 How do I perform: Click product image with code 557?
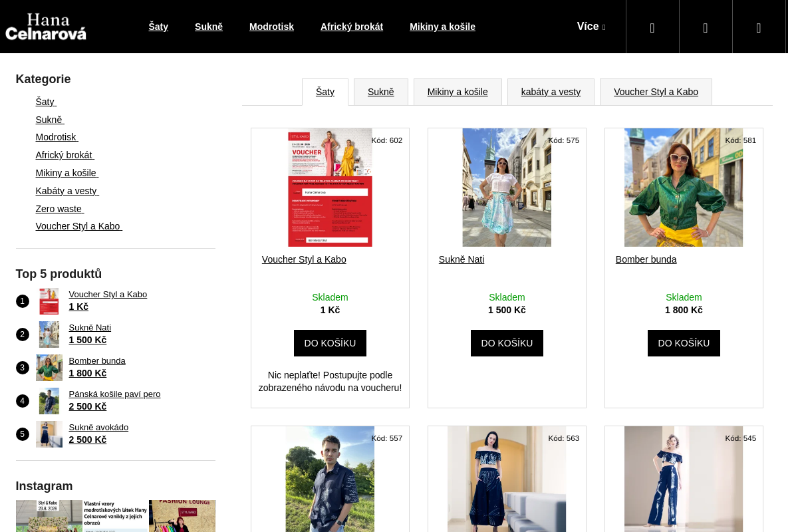tap(330, 479)
